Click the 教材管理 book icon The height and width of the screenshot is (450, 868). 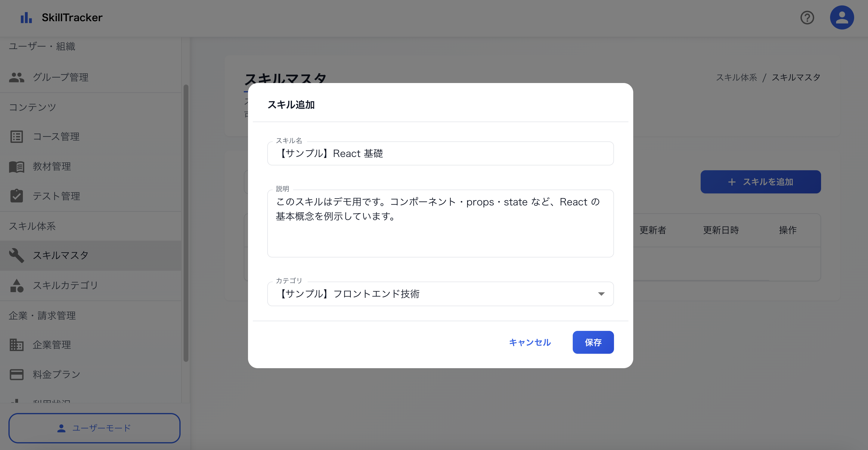(17, 166)
